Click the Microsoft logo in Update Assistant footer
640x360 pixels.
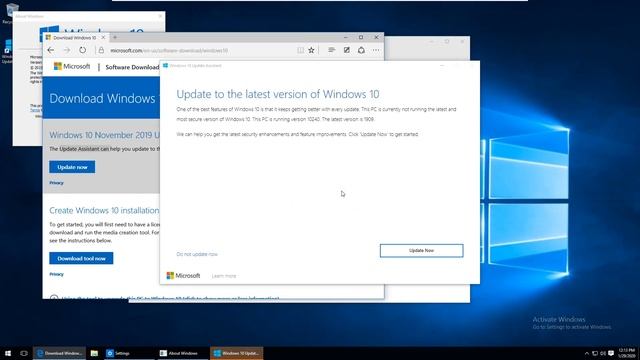pyautogui.click(x=183, y=276)
